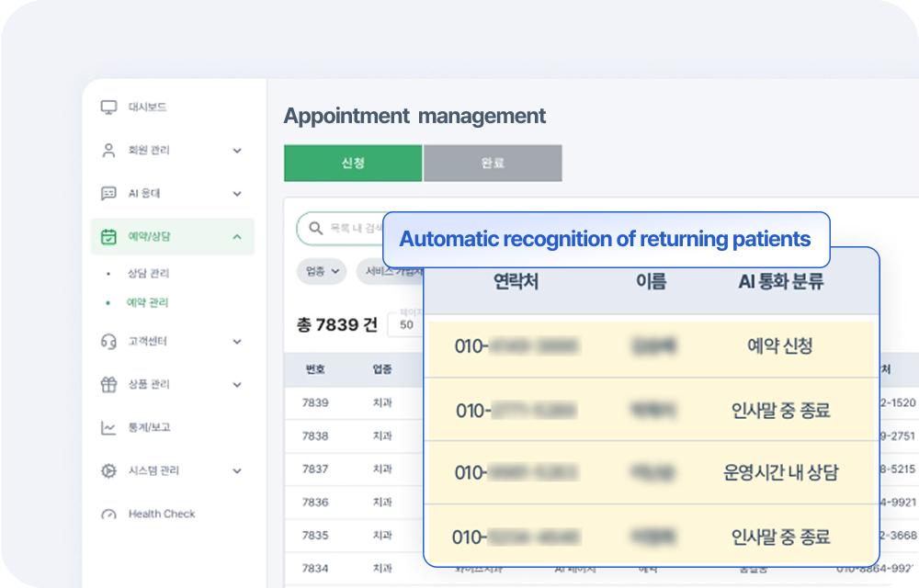Screen dimensions: 919x588
Task: Open the 업종 filter dropdown
Action: [x=321, y=271]
